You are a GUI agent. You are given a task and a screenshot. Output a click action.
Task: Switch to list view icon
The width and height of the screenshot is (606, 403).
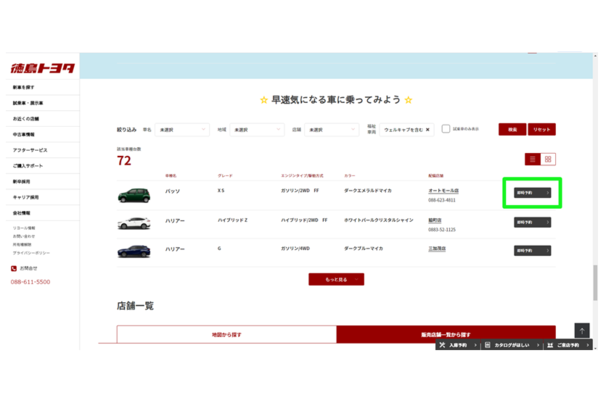(533, 159)
